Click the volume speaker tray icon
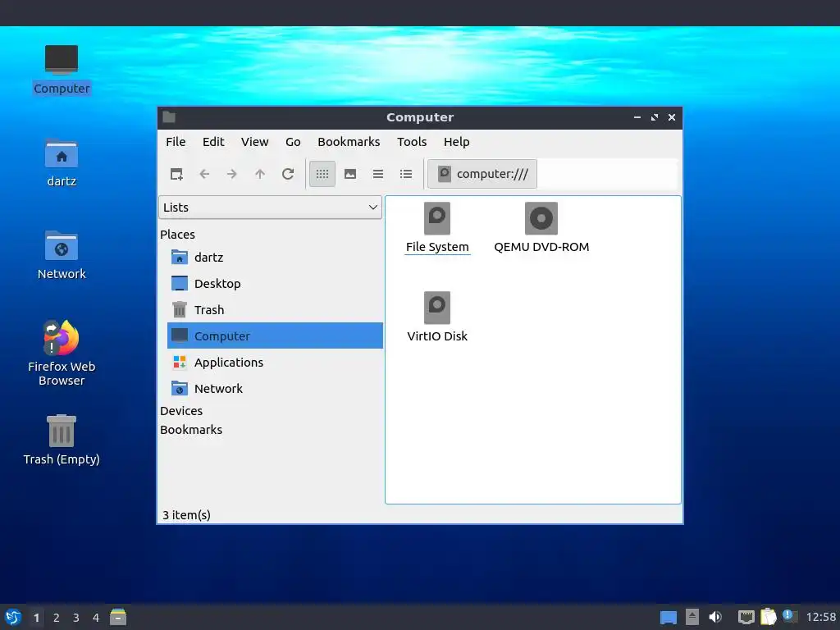The height and width of the screenshot is (630, 840). [715, 617]
